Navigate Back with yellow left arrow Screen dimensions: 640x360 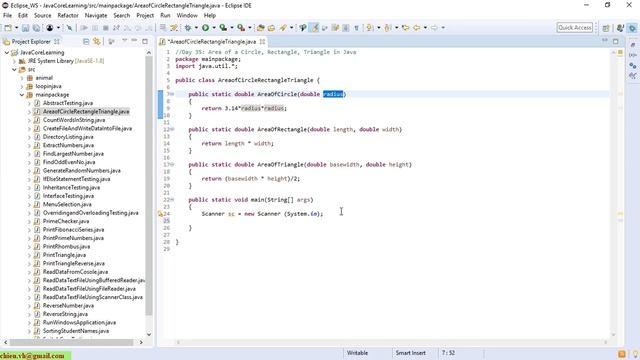417,28
